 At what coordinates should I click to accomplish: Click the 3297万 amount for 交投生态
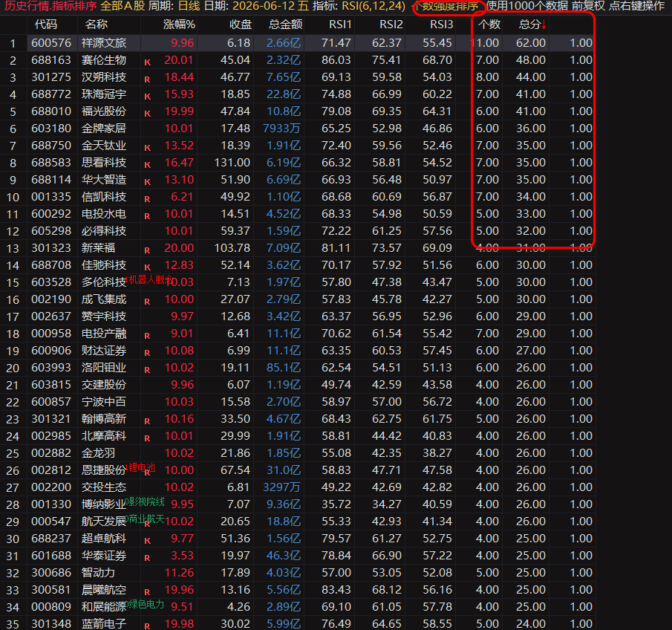click(281, 487)
